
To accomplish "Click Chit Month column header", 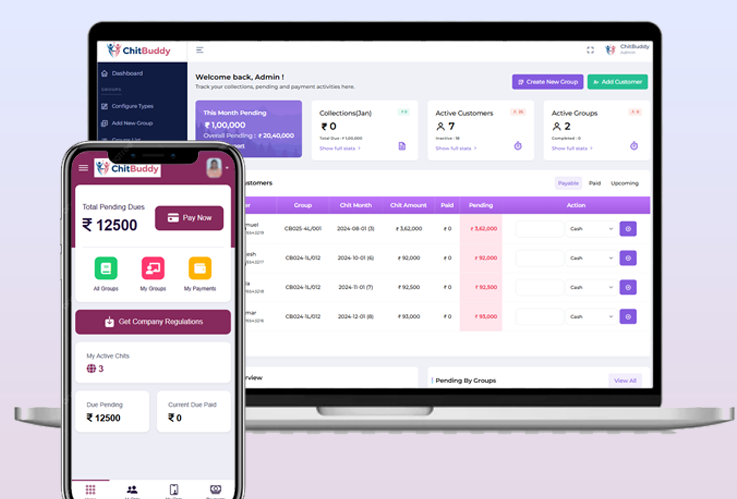I will tap(355, 205).
